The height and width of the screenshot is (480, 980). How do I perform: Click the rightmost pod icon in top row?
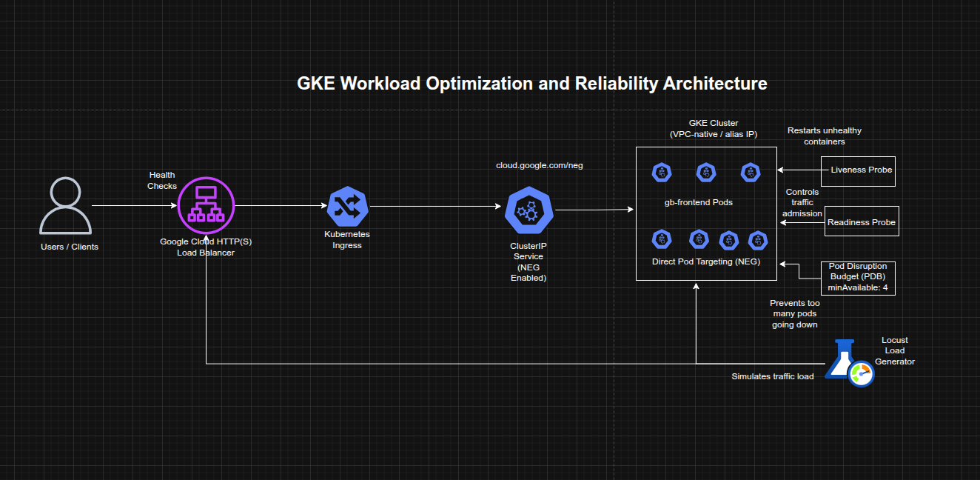750,172
